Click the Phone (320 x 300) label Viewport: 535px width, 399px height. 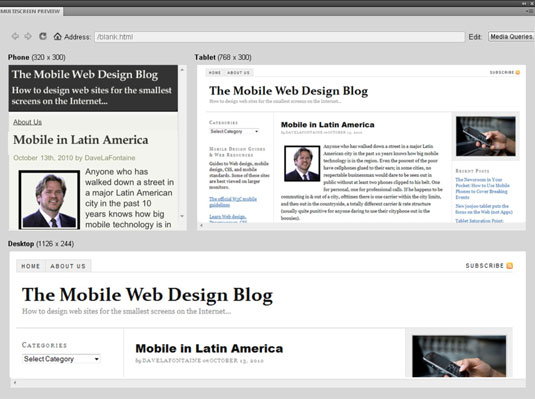37,57
